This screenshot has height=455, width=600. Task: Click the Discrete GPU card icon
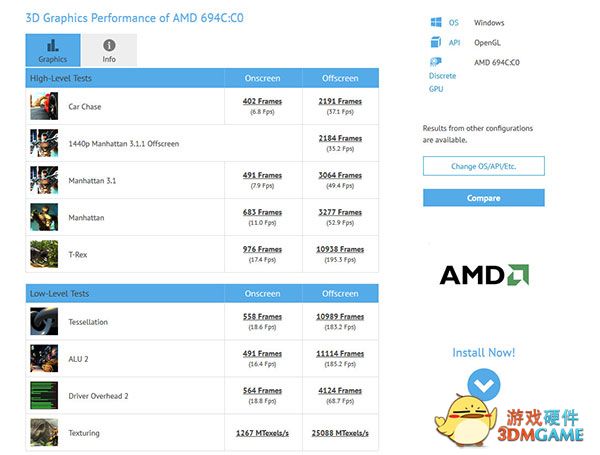(436, 62)
